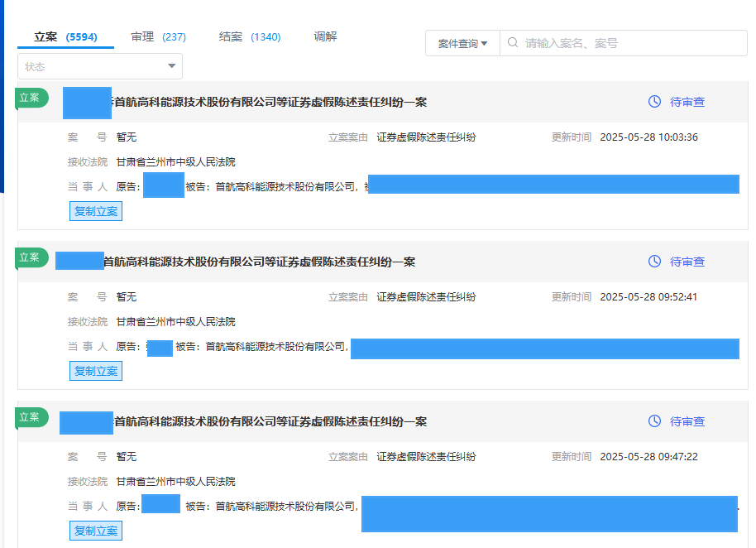Open the 审理 (237) tab
This screenshot has height=548, width=756.
coord(158,37)
